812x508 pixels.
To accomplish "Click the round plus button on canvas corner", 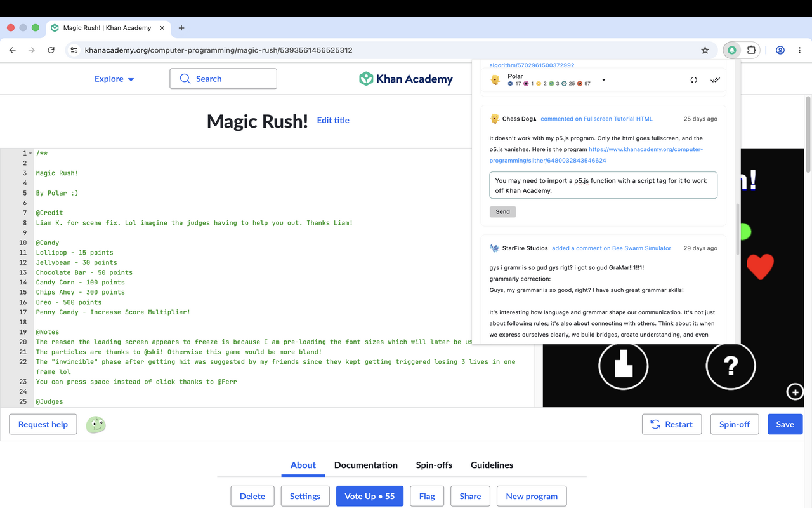I will click(x=795, y=392).
